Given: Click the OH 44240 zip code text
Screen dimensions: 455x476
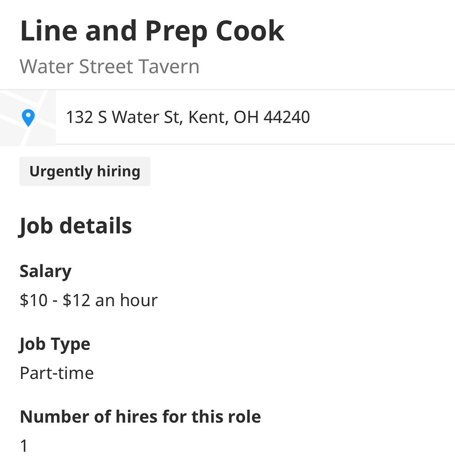Looking at the screenshot, I should click(x=272, y=117).
